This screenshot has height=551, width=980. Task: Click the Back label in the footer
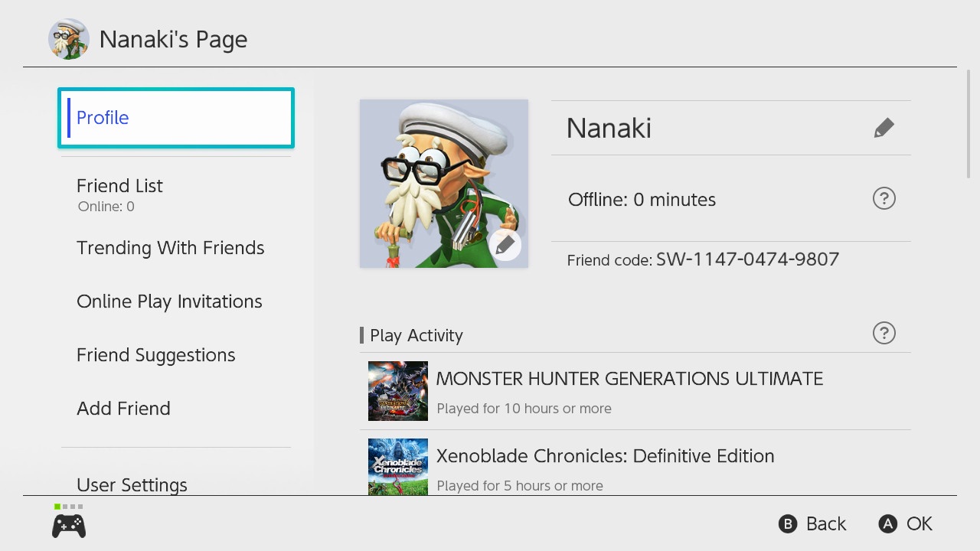826,524
